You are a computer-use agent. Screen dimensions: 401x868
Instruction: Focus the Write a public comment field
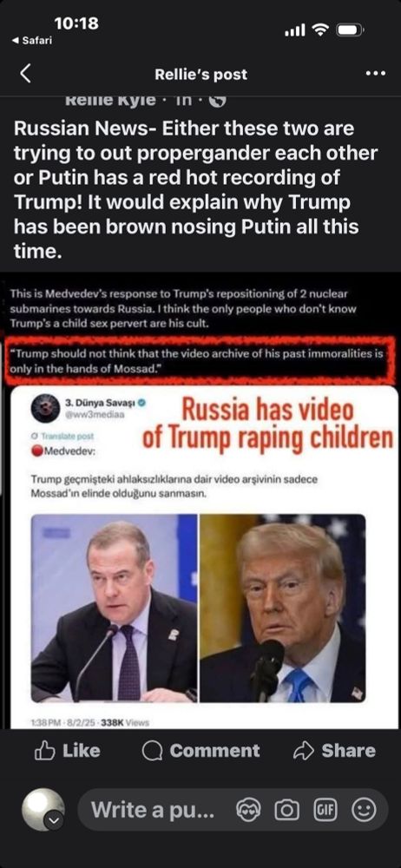233,810
